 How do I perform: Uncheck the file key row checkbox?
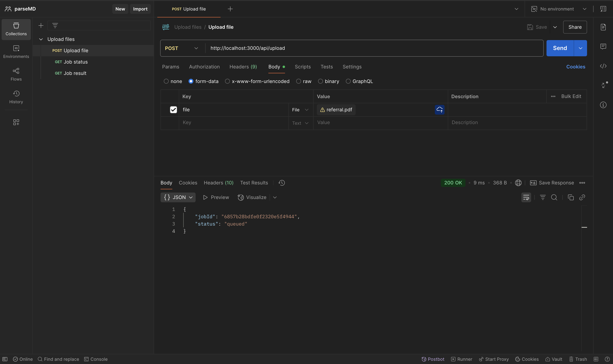coord(173,110)
